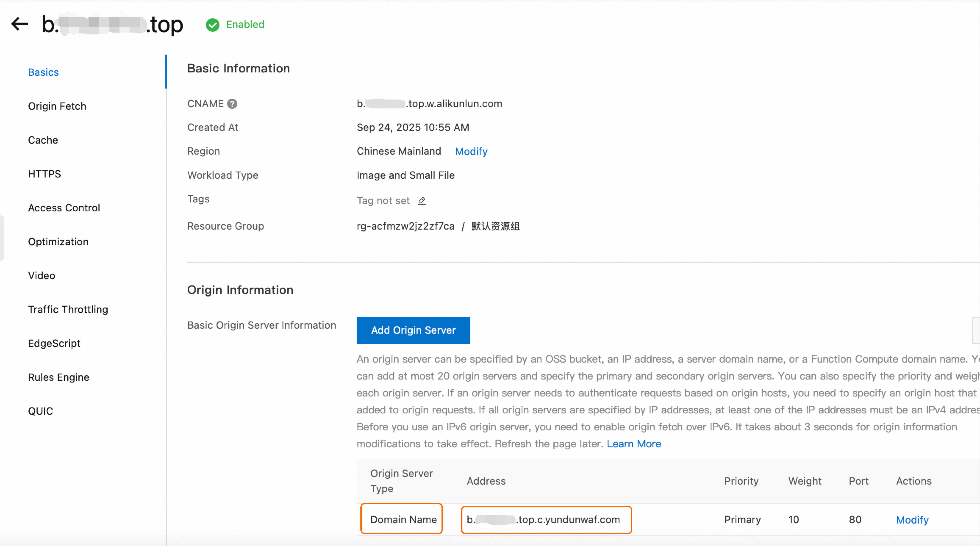The image size is (980, 546).
Task: Open the Video settings page
Action: pos(42,275)
